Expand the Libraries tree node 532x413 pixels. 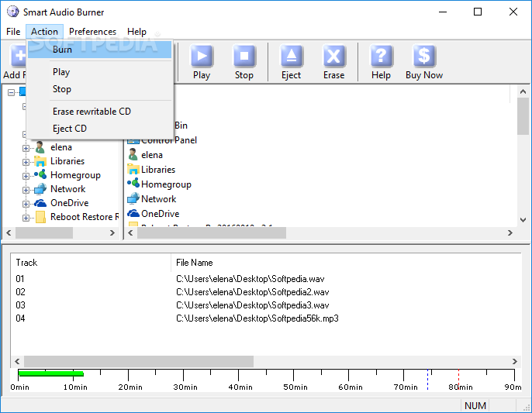[x=26, y=162]
